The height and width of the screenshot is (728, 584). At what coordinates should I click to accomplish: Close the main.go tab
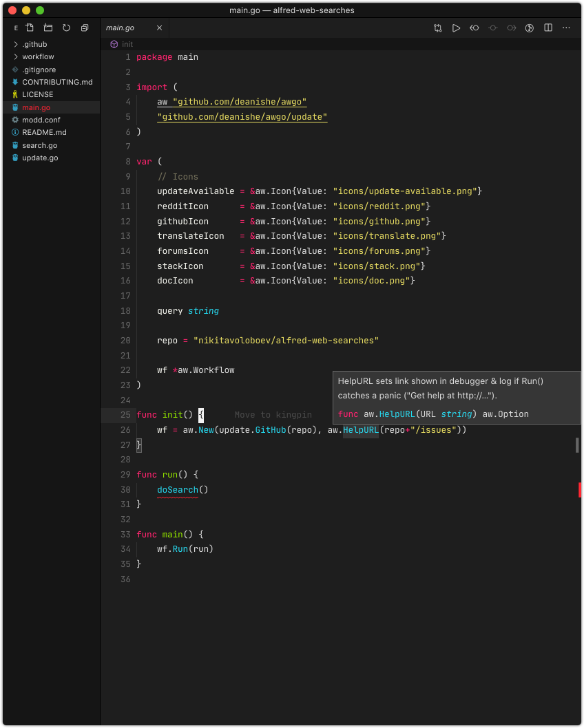159,28
